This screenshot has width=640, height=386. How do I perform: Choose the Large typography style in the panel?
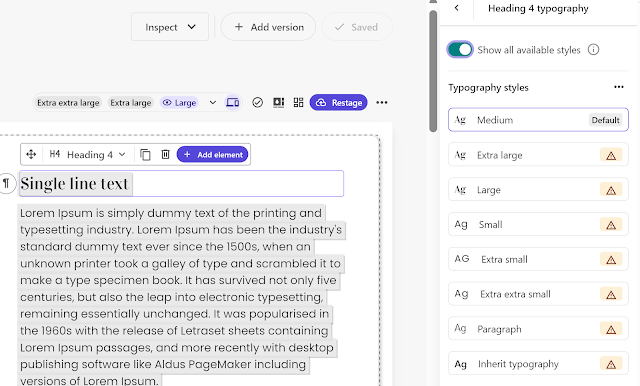(538, 190)
